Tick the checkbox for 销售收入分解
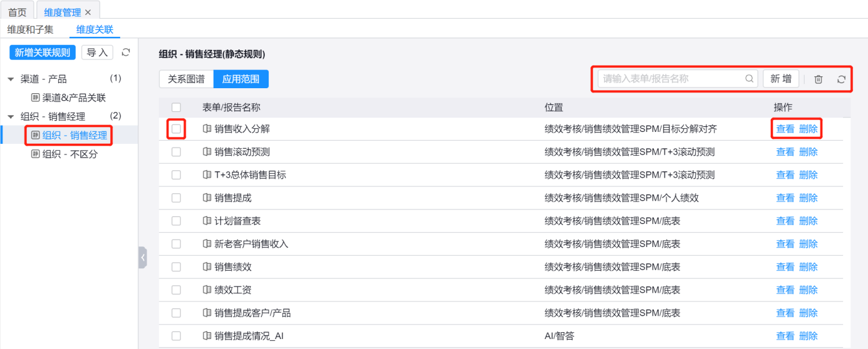Image resolution: width=868 pixels, height=349 pixels. (x=176, y=129)
